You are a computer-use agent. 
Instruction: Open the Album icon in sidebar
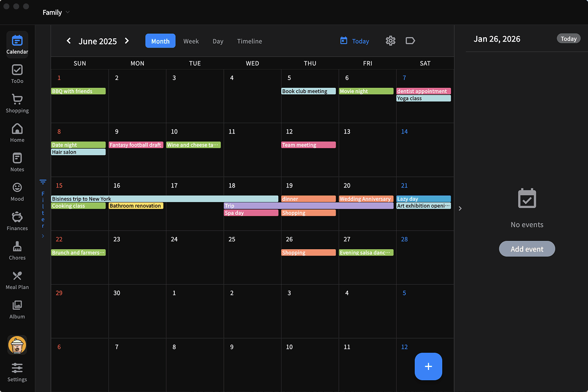17,308
